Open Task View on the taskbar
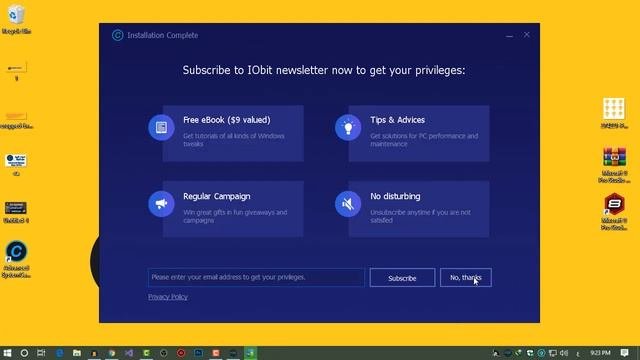Image resolution: width=640 pixels, height=360 pixels. point(41,353)
